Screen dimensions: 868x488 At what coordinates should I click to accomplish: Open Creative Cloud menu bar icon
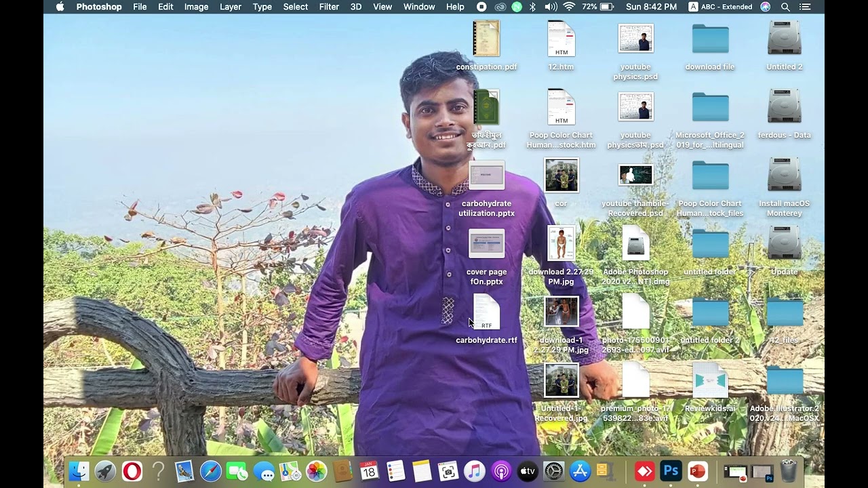pyautogui.click(x=500, y=7)
